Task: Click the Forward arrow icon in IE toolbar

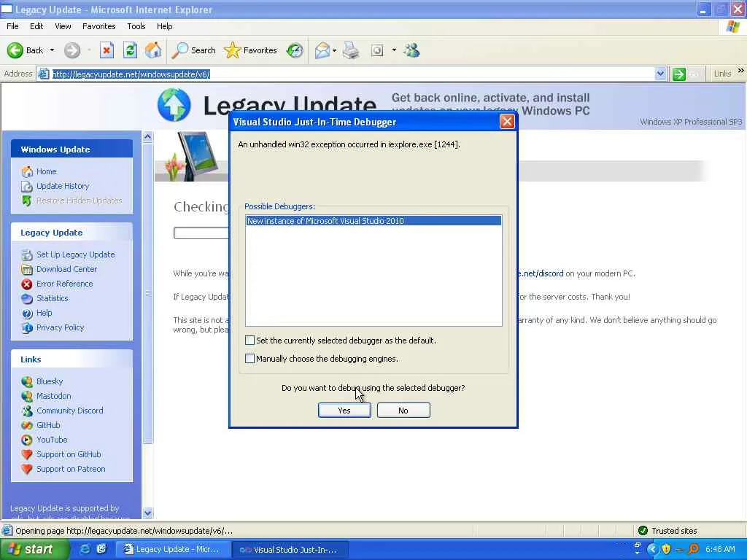Action: point(72,50)
